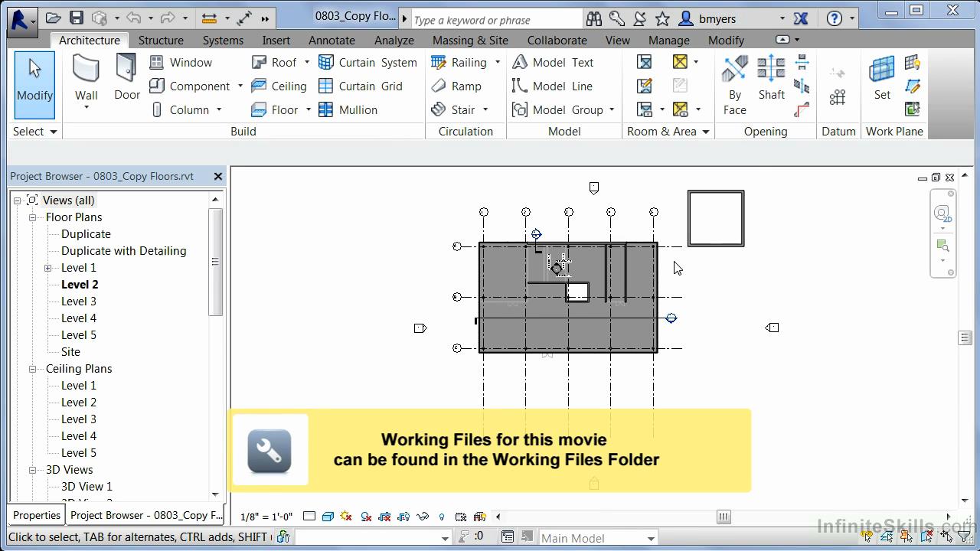Toggle crop view on control bar

[x=385, y=517]
